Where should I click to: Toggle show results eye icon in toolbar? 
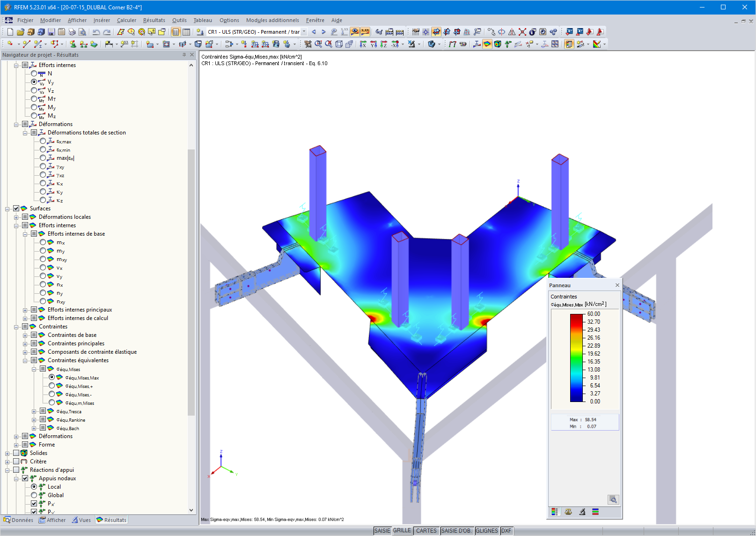coord(355,32)
